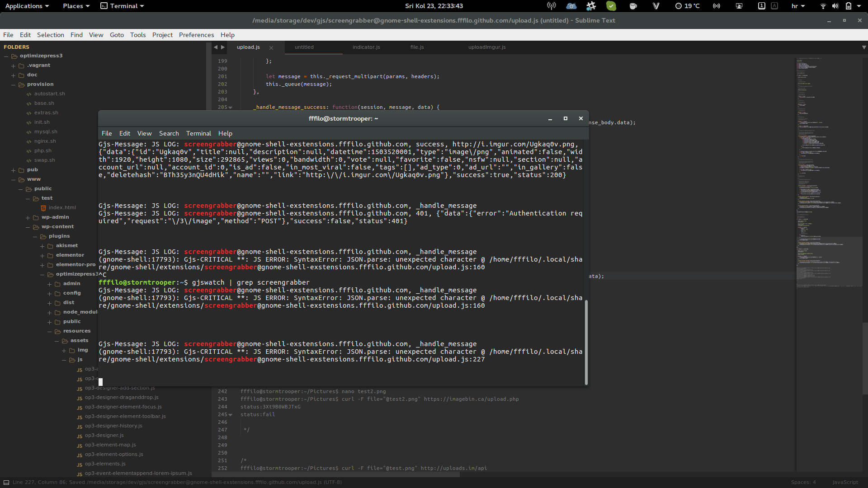
Task: Change Spaces: 4 indentation setting
Action: coord(803,482)
